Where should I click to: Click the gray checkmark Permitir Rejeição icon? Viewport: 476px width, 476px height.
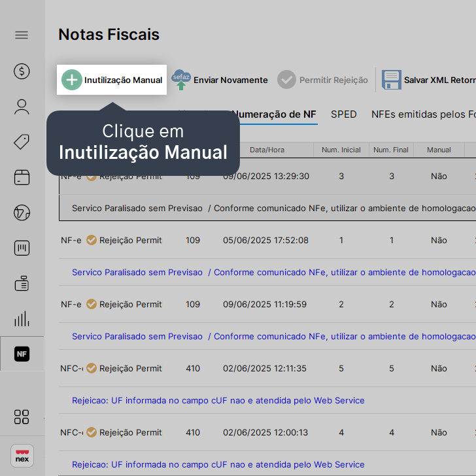(286, 80)
